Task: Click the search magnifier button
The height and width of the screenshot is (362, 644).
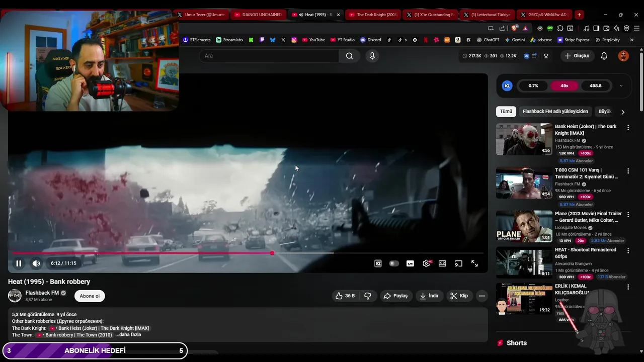Action: [x=349, y=56]
